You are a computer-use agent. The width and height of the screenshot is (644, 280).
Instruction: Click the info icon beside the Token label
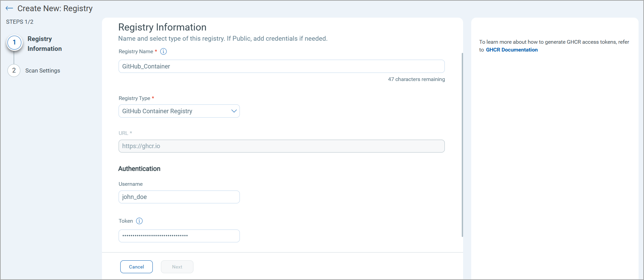click(139, 221)
